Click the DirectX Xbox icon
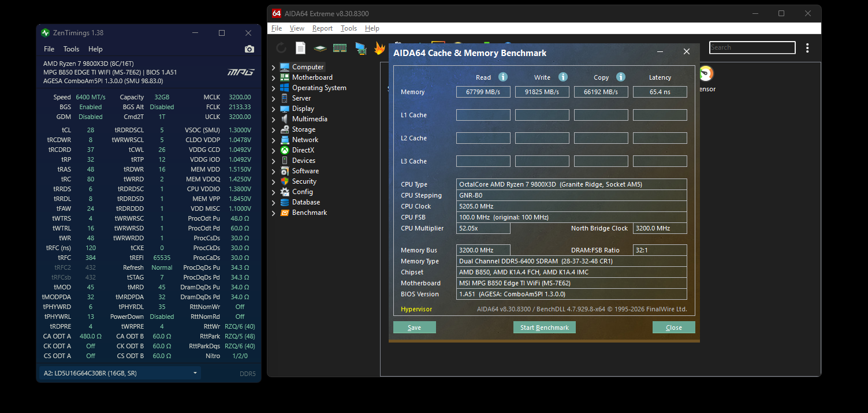Viewport: 868px width, 413px height. tap(285, 150)
